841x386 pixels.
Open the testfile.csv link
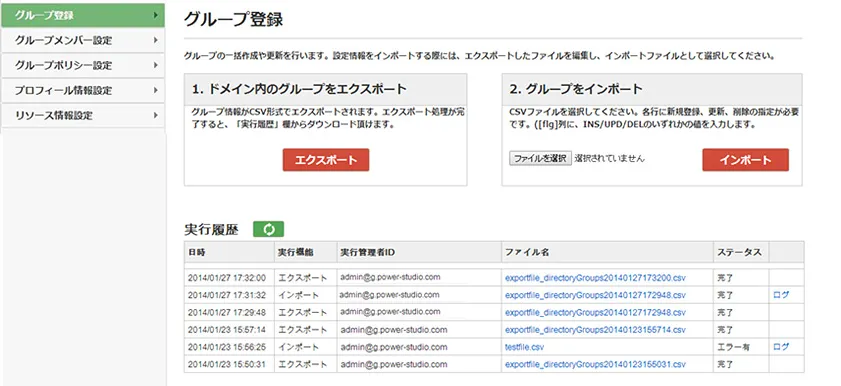pos(524,347)
